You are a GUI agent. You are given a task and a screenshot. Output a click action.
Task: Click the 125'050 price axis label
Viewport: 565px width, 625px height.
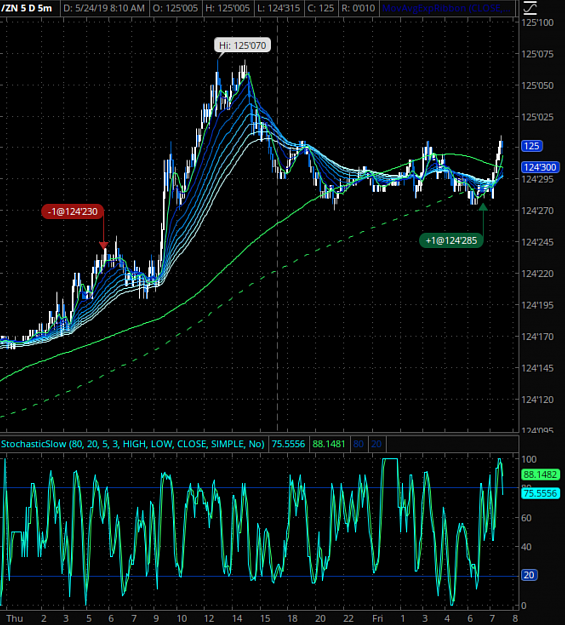(x=538, y=86)
